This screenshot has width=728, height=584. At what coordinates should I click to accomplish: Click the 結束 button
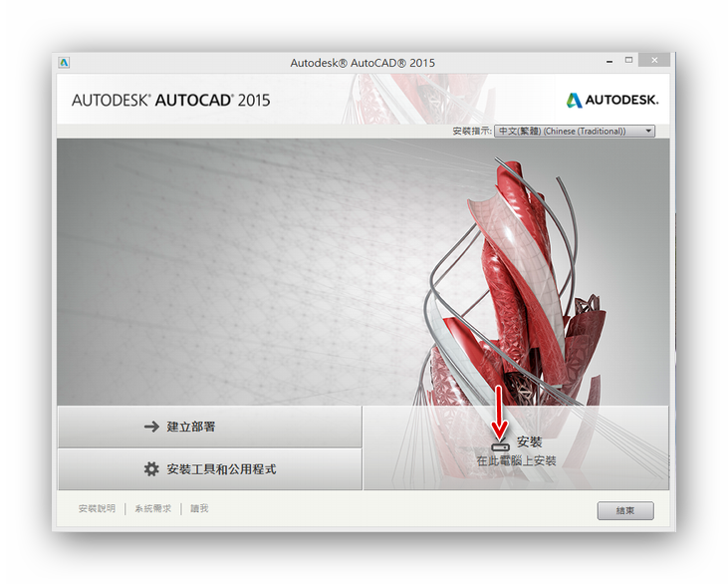click(x=625, y=510)
